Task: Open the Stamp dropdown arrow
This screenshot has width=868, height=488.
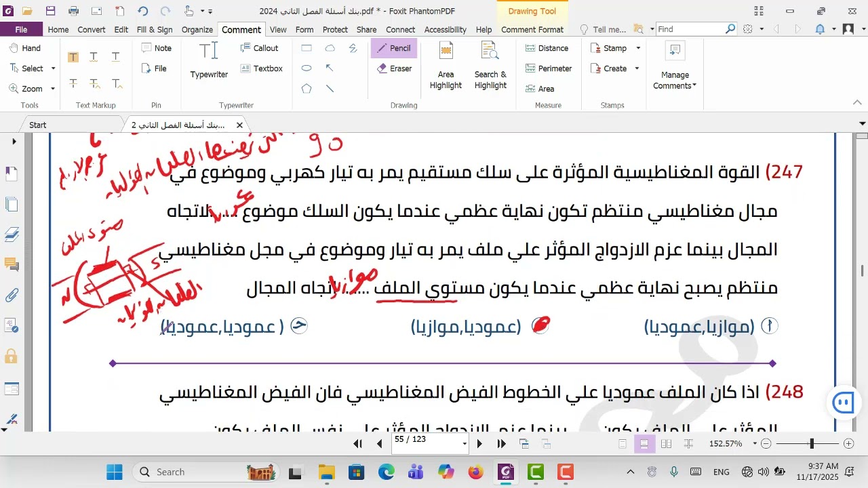Action: (x=637, y=48)
